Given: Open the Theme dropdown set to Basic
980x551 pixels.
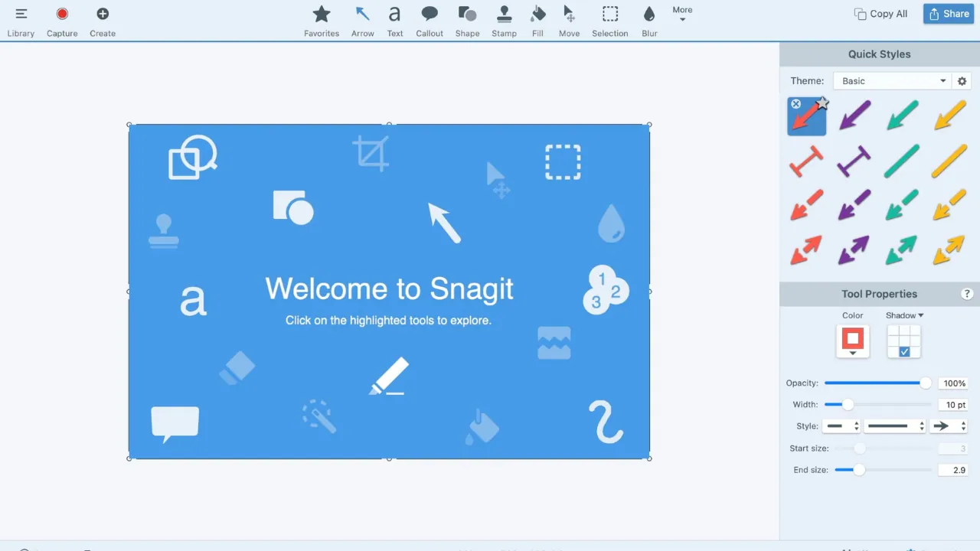Looking at the screenshot, I should pyautogui.click(x=893, y=81).
